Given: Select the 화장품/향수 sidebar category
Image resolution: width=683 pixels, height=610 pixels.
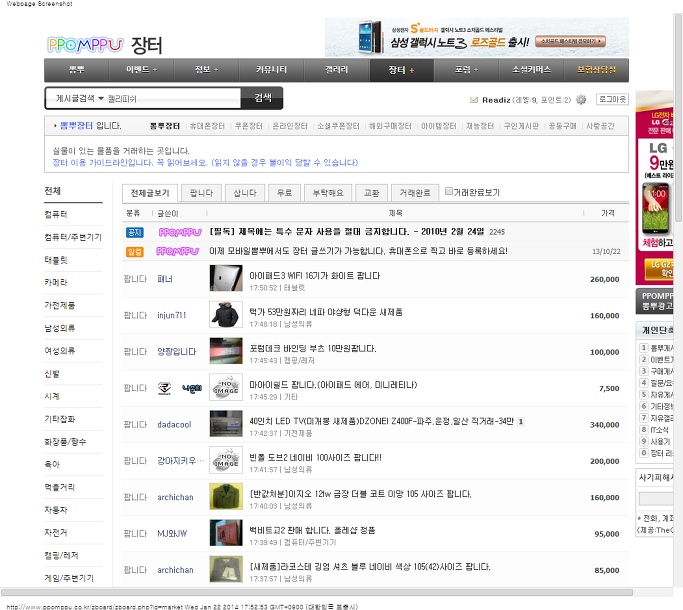Looking at the screenshot, I should coord(65,442).
